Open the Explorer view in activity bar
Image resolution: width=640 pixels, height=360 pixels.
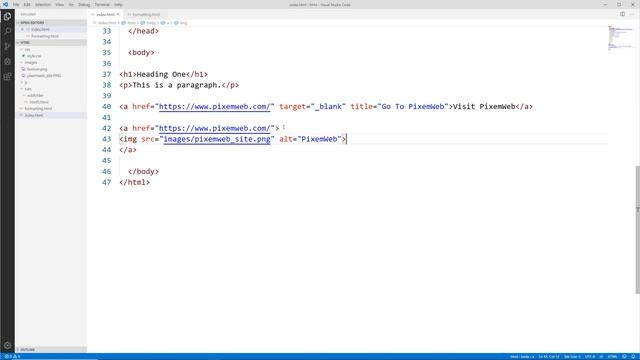click(x=7, y=17)
